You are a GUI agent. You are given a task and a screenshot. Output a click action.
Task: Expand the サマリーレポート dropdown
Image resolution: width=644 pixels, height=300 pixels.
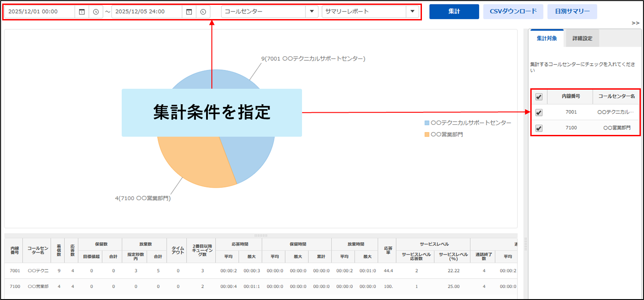click(412, 12)
